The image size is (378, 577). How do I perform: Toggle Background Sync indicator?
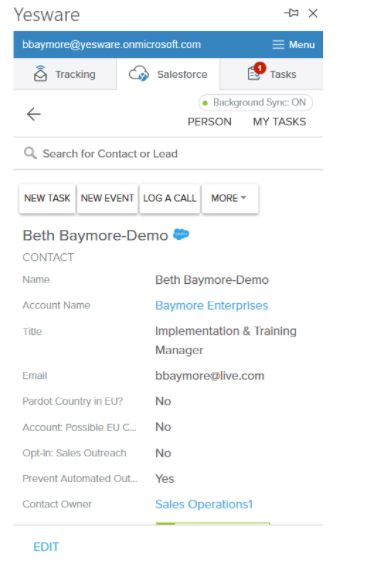pos(255,102)
